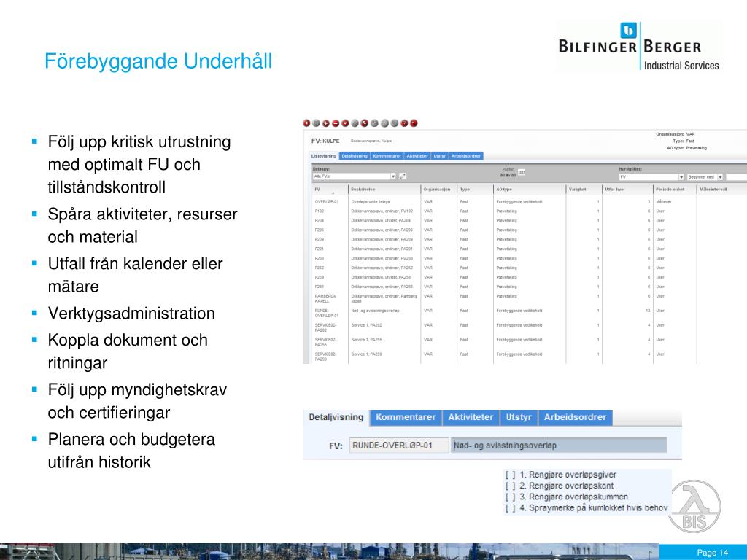The width and height of the screenshot is (747, 560).
Task: Select the P206 row
Action: [529, 230]
